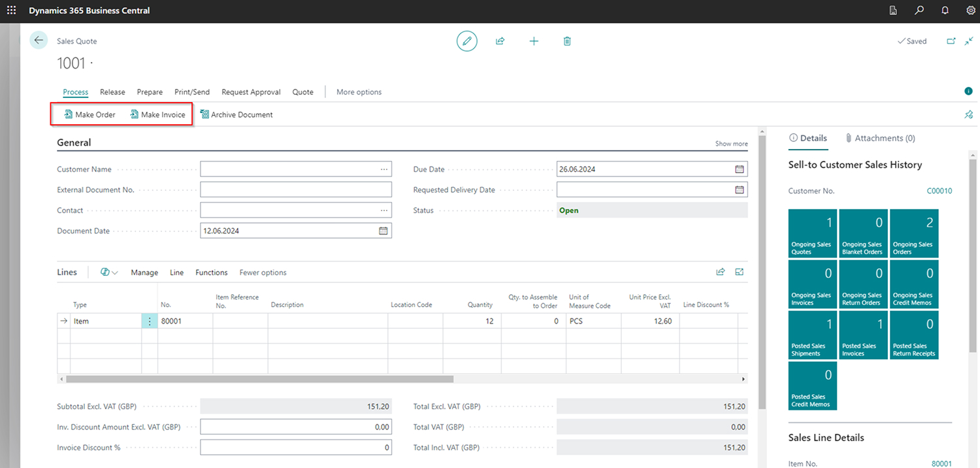Viewport: 980px width, 468px height.
Task: Click the No. cell 80001
Action: [185, 321]
